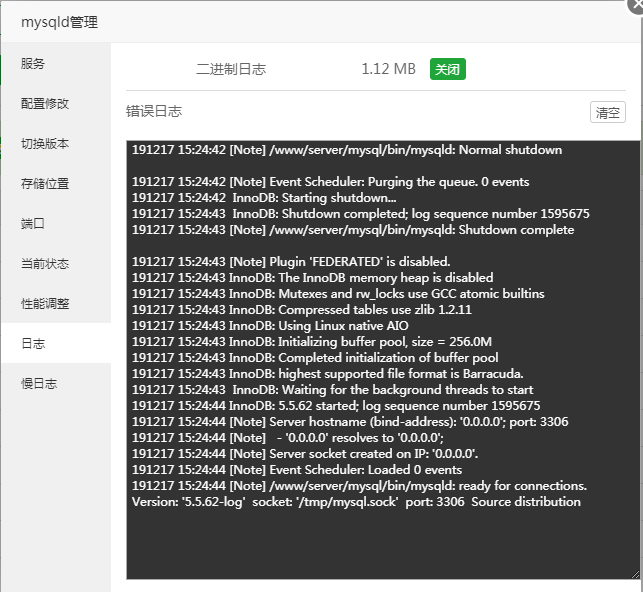This screenshot has width=643, height=592.
Task: Click the green 关闭 binary log button
Action: pyautogui.click(x=447, y=69)
